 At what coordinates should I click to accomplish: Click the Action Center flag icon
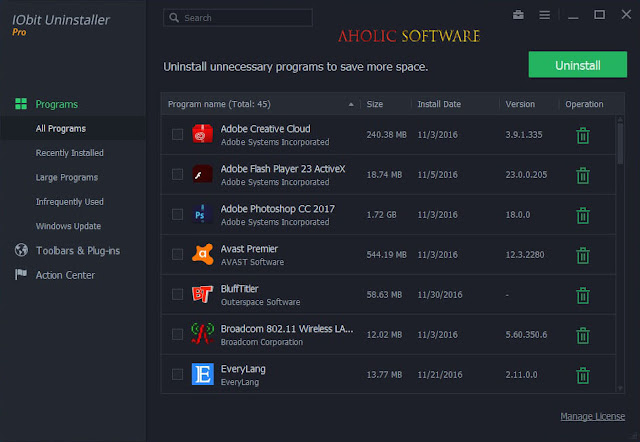21,274
